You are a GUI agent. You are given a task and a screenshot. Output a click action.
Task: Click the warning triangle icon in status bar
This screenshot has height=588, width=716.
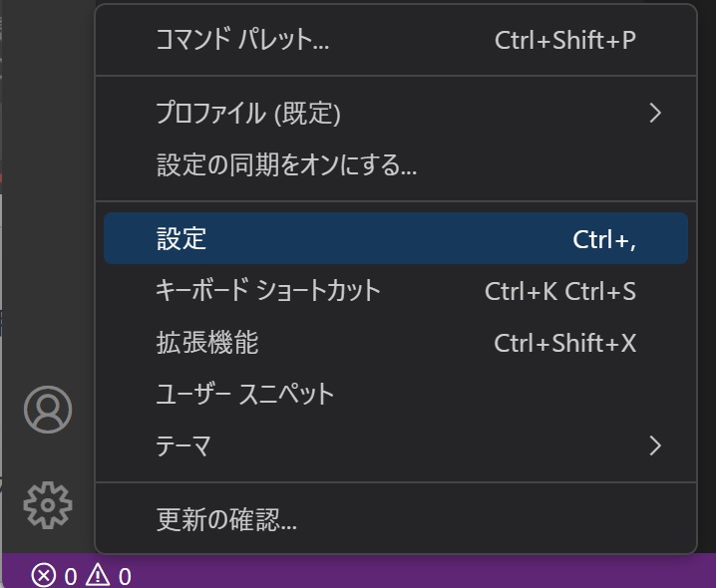(x=98, y=575)
